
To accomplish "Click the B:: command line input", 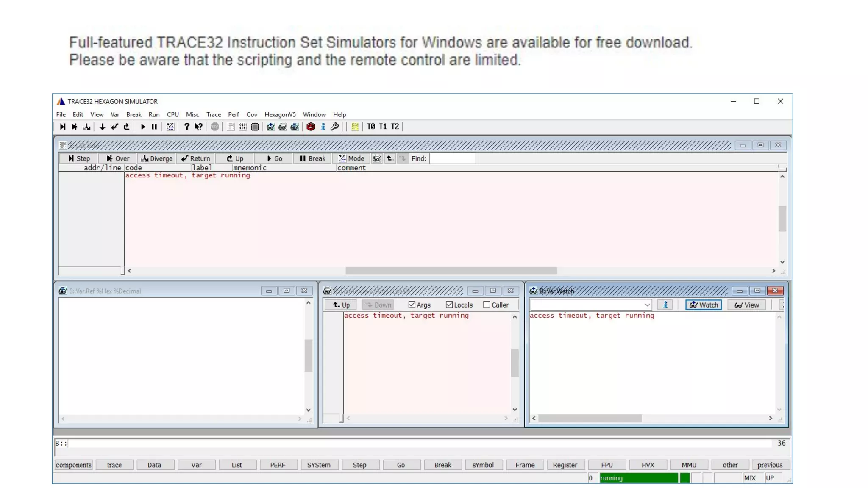I will 420,443.
